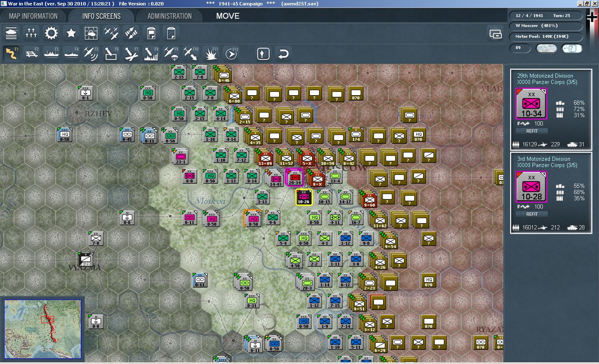The height and width of the screenshot is (364, 599).
Task: Select the highlighted 20-34 unit on map
Action: click(295, 177)
